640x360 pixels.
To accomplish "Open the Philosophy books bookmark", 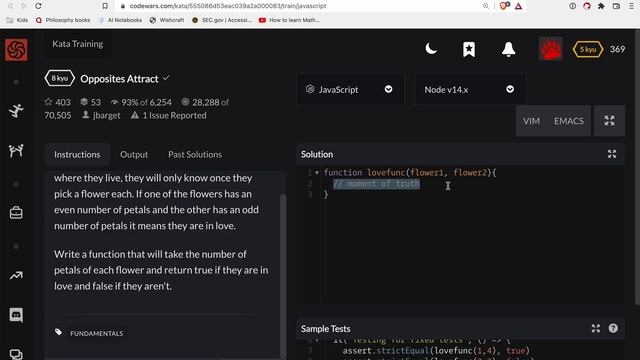I will 63,20.
